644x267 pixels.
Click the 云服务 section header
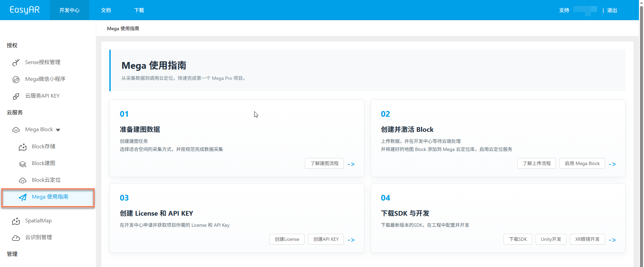click(x=15, y=112)
